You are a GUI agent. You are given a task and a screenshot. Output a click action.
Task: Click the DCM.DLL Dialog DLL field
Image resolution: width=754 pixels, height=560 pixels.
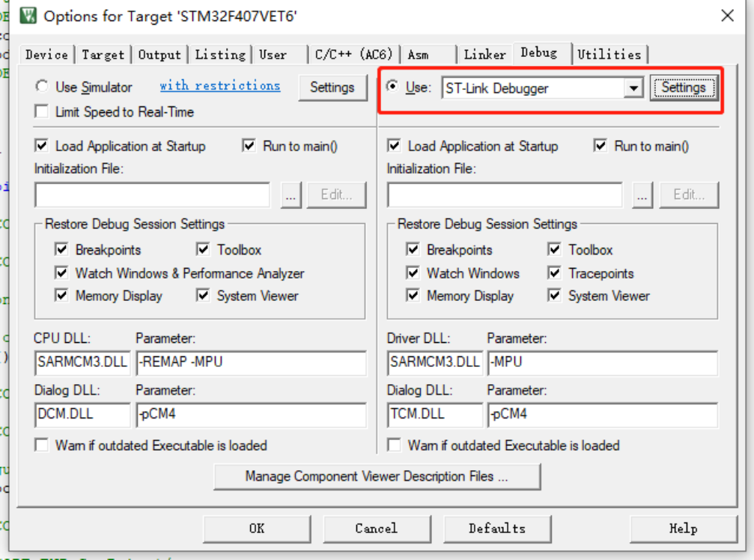click(x=82, y=414)
